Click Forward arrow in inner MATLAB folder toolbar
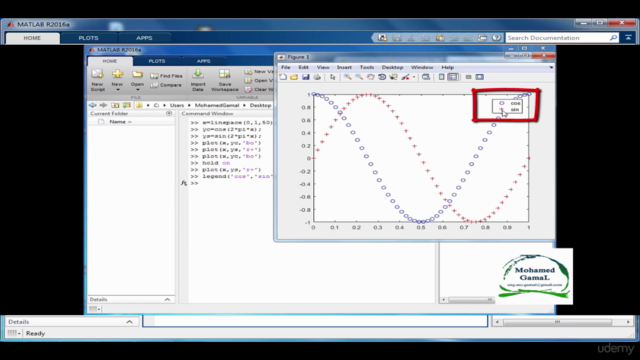 (x=103, y=105)
